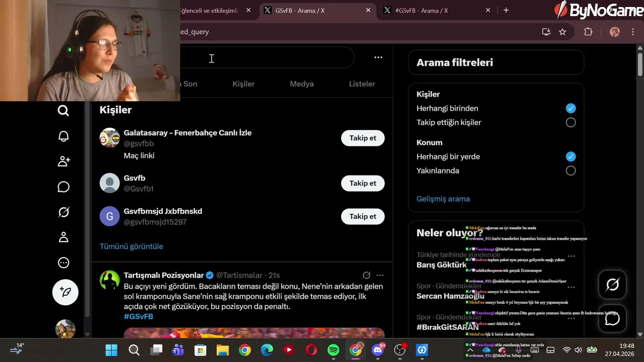Open floating messages button at right edge
This screenshot has width=644, height=362.
(x=612, y=318)
